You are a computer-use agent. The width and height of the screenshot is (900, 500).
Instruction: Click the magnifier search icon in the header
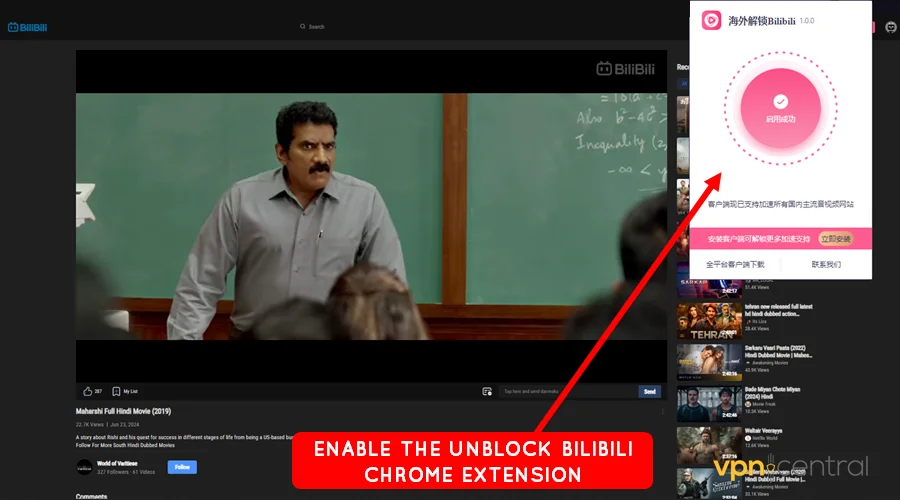tap(302, 26)
